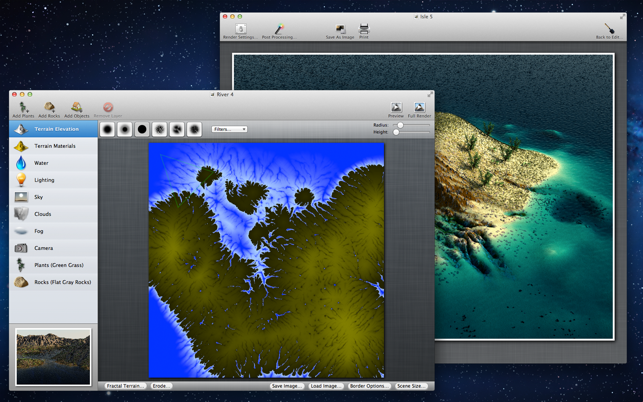The image size is (643, 402).
Task: Select the Water layer in sidebar
Action: click(x=53, y=163)
